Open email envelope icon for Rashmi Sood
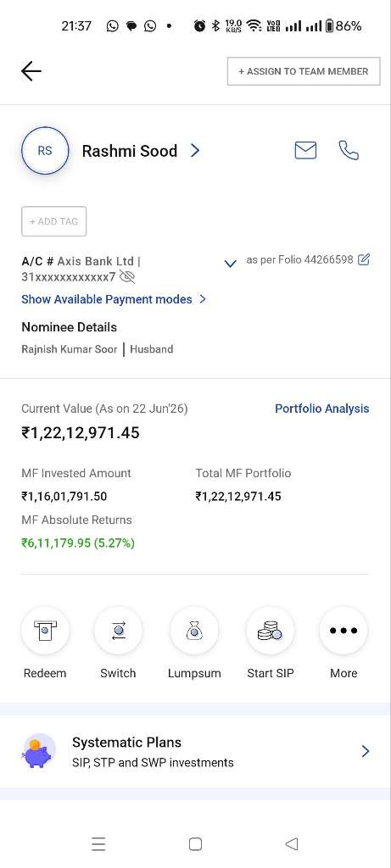 coord(305,151)
